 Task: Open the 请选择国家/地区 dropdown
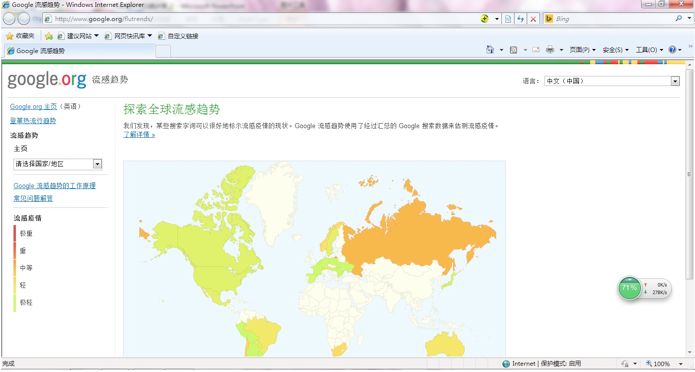[58, 164]
